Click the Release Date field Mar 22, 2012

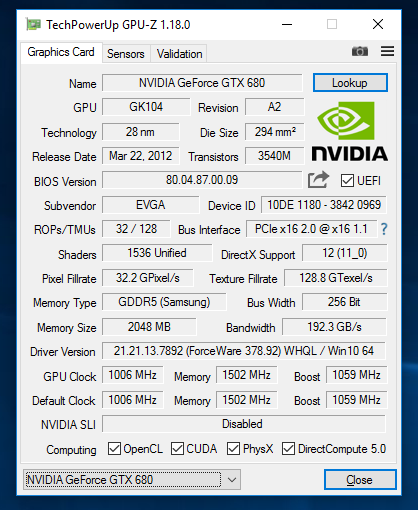140,156
